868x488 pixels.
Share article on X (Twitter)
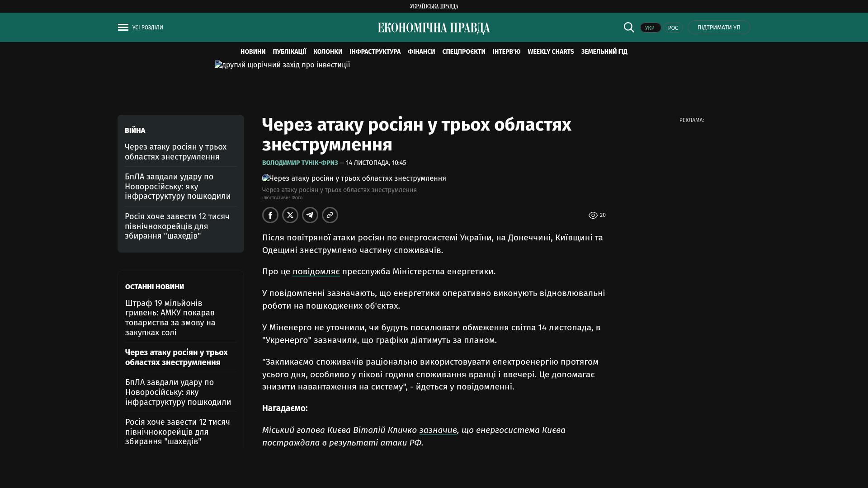tap(290, 215)
